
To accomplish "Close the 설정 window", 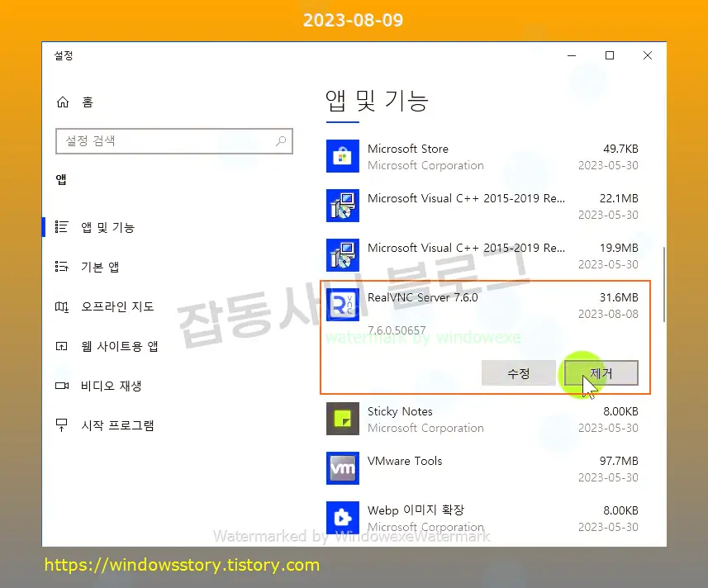I will point(648,55).
